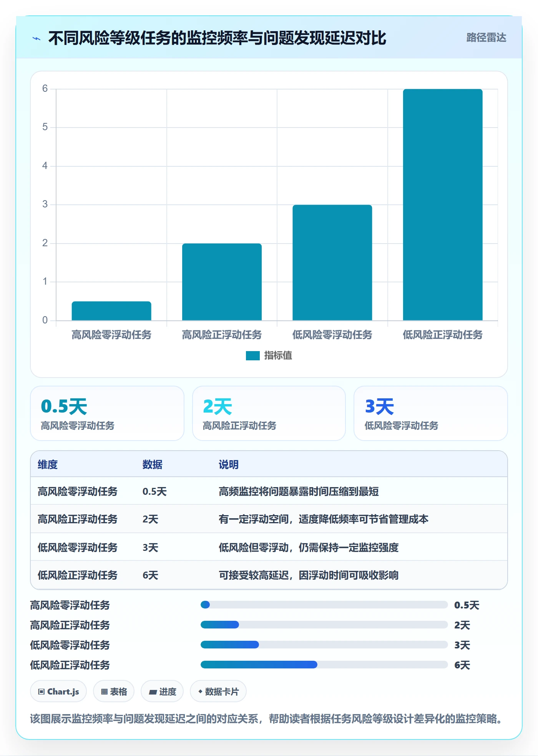Click the 2天 progress bar

(x=324, y=625)
